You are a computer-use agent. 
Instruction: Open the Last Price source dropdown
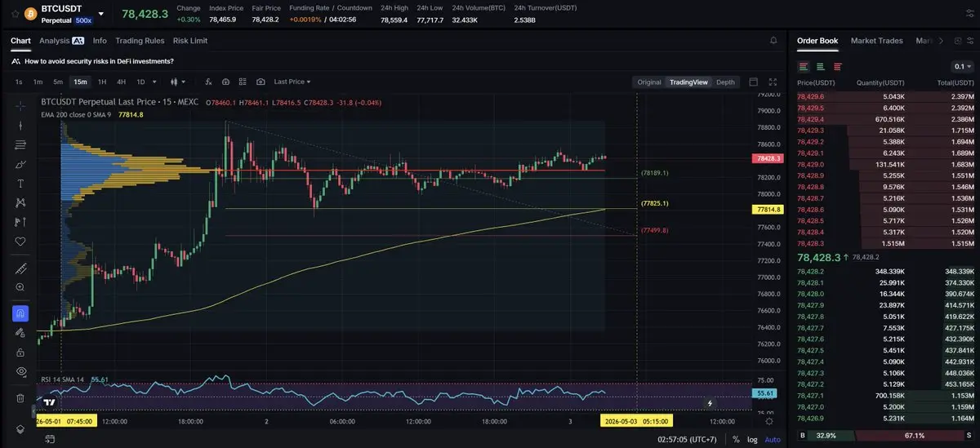click(x=292, y=82)
